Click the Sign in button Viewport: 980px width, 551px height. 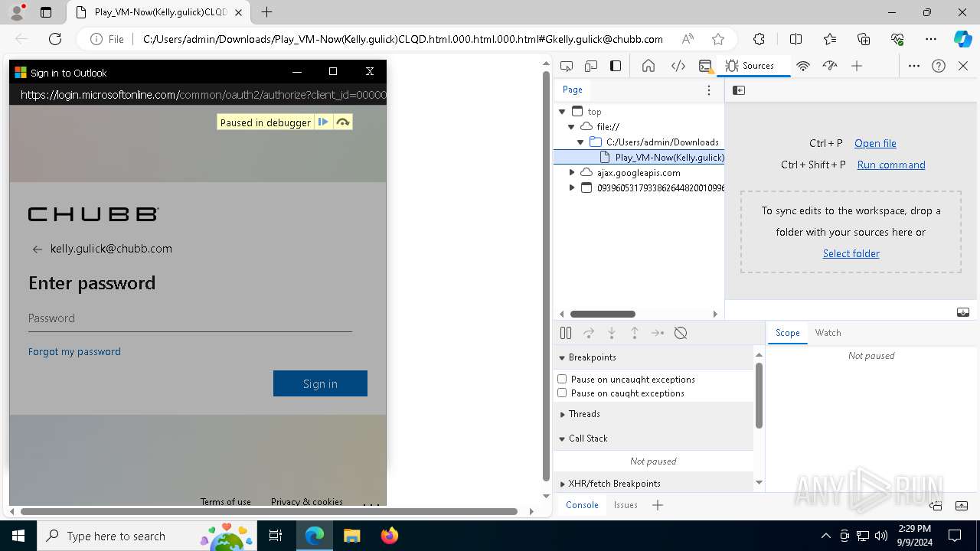320,383
